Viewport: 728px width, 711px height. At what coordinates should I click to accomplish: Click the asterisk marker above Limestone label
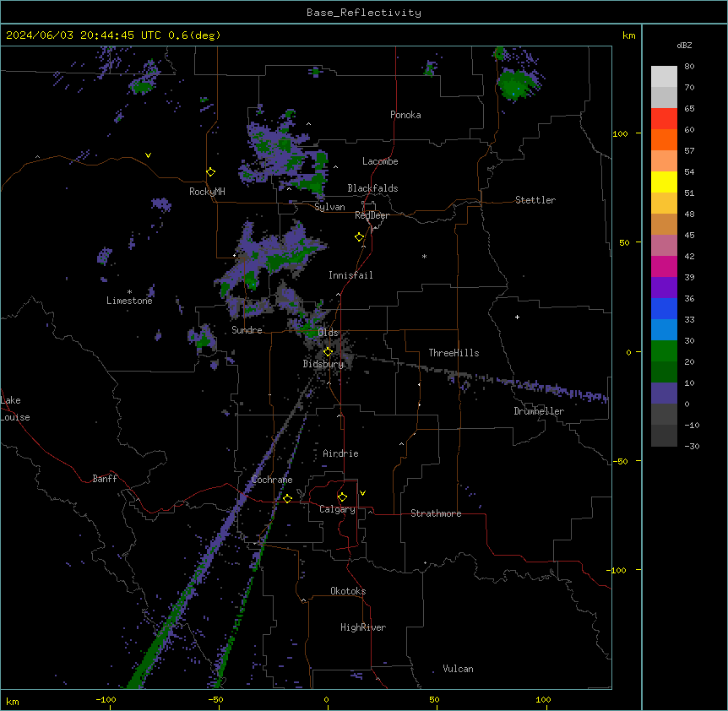click(129, 292)
